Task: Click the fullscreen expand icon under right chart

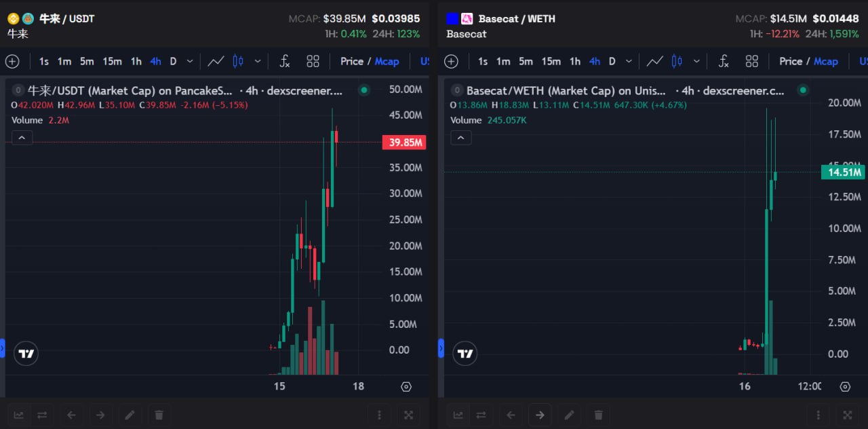Action: [847, 415]
